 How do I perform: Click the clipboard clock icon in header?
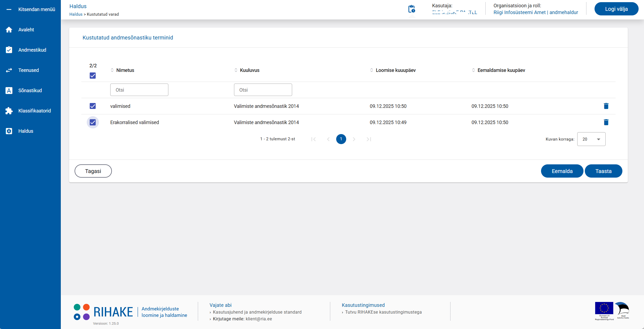[411, 9]
